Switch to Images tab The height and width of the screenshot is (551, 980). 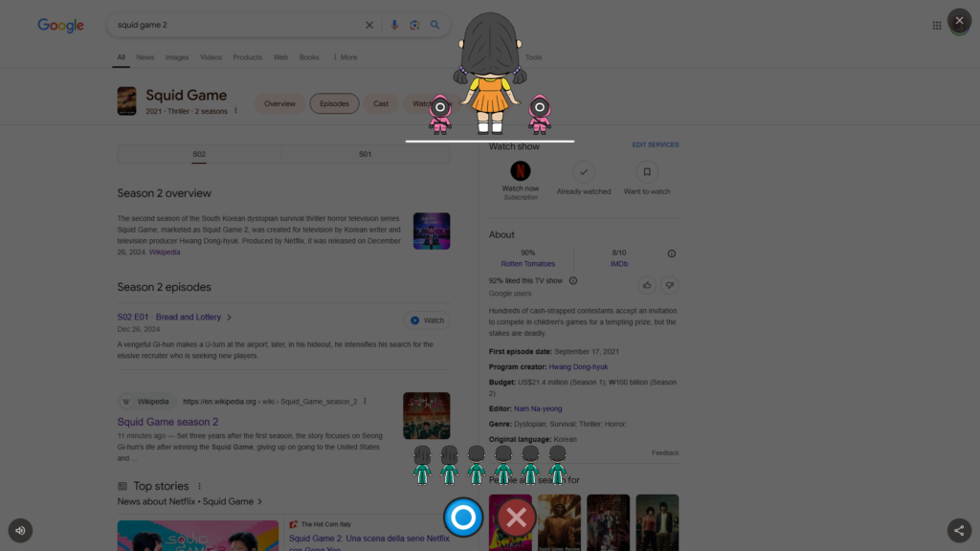click(x=177, y=57)
